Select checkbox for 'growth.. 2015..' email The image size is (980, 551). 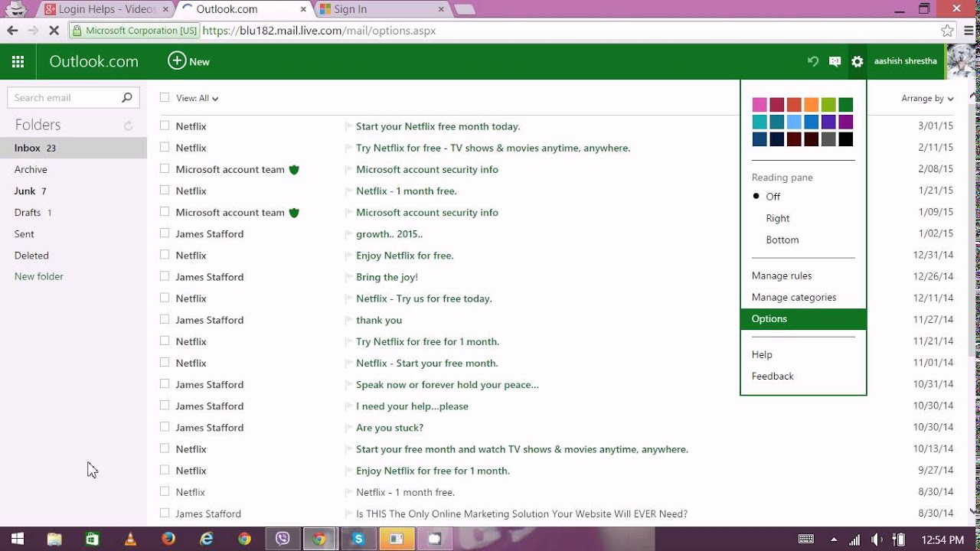165,233
